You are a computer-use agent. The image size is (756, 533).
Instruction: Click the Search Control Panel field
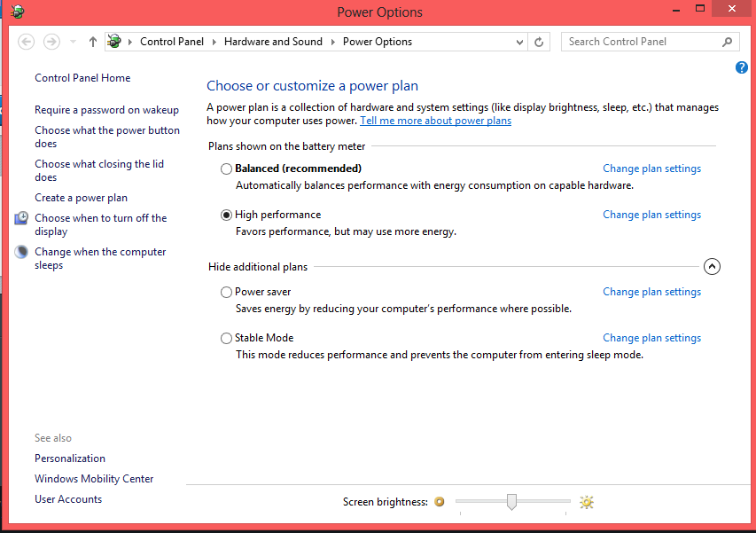click(x=640, y=42)
